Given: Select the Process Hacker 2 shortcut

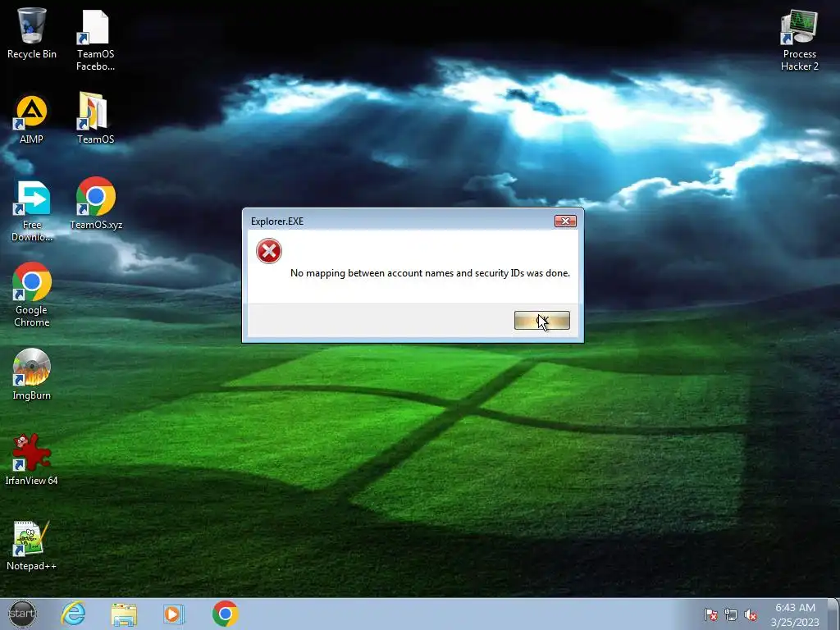Looking at the screenshot, I should pos(799,39).
